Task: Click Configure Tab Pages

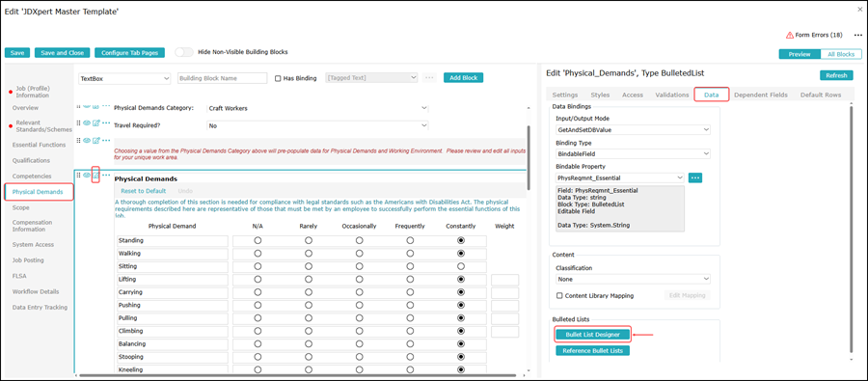Action: point(129,53)
